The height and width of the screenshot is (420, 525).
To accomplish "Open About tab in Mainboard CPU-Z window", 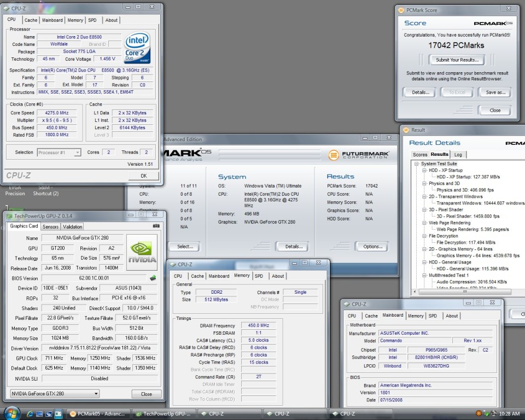I will coord(452,316).
